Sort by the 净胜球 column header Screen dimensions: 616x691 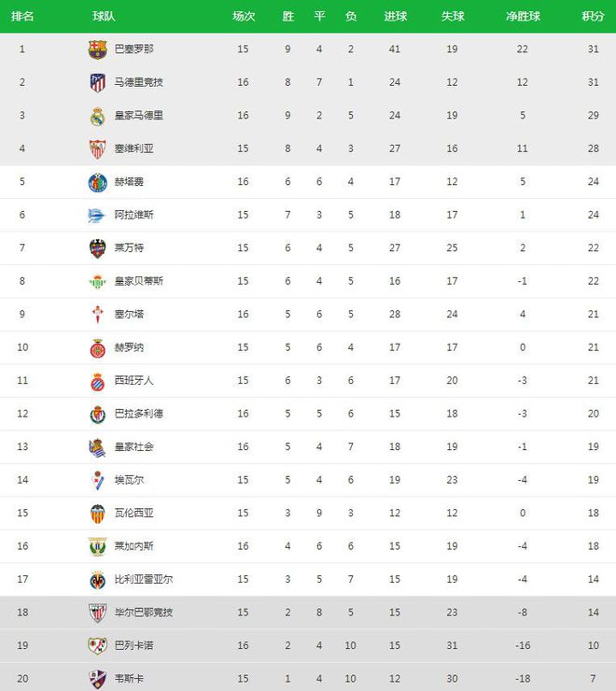coord(523,16)
